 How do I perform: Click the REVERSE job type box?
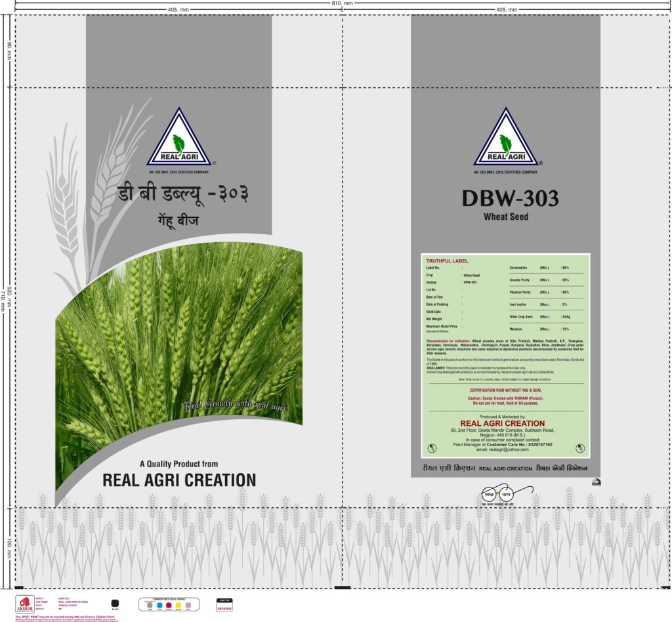point(224,605)
